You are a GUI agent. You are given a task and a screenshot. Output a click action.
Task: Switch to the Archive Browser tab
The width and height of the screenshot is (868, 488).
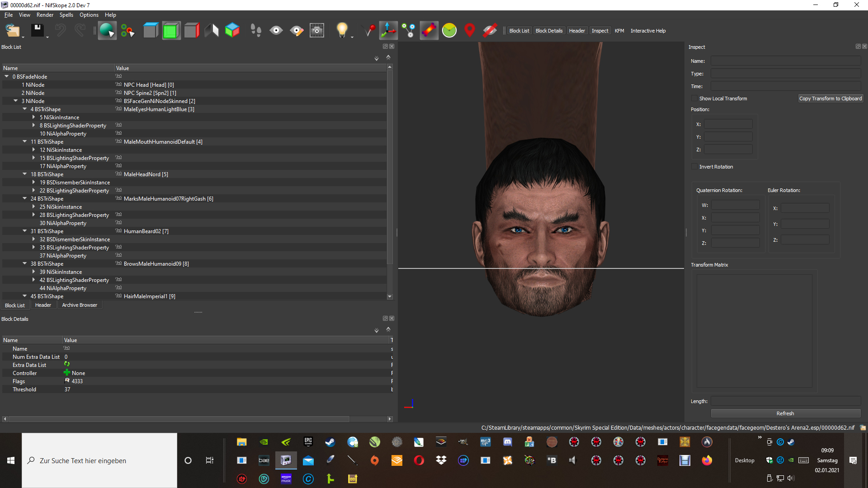80,305
